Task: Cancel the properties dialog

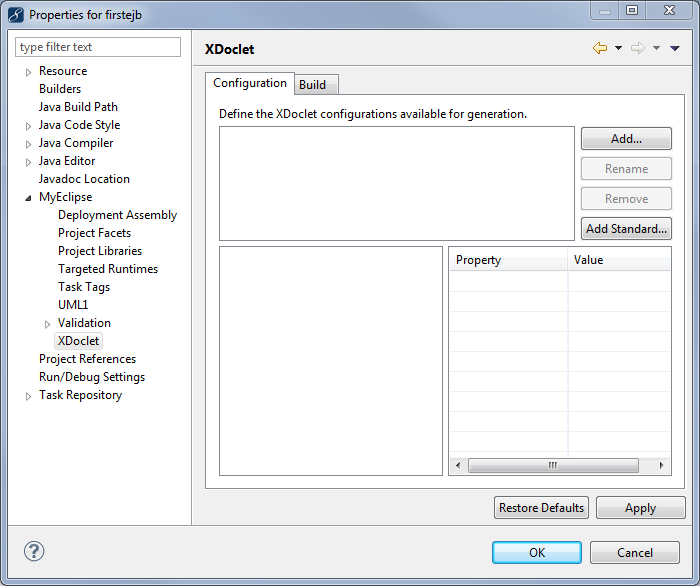Action: coord(634,553)
